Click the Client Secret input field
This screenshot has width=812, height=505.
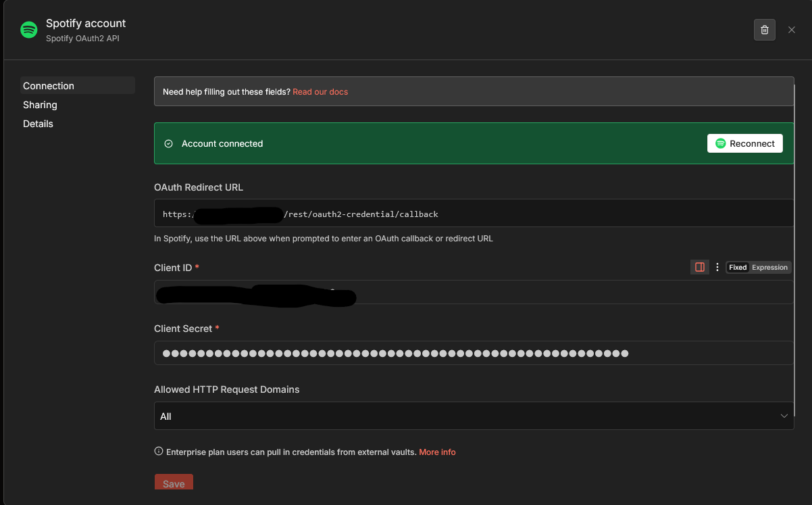473,353
